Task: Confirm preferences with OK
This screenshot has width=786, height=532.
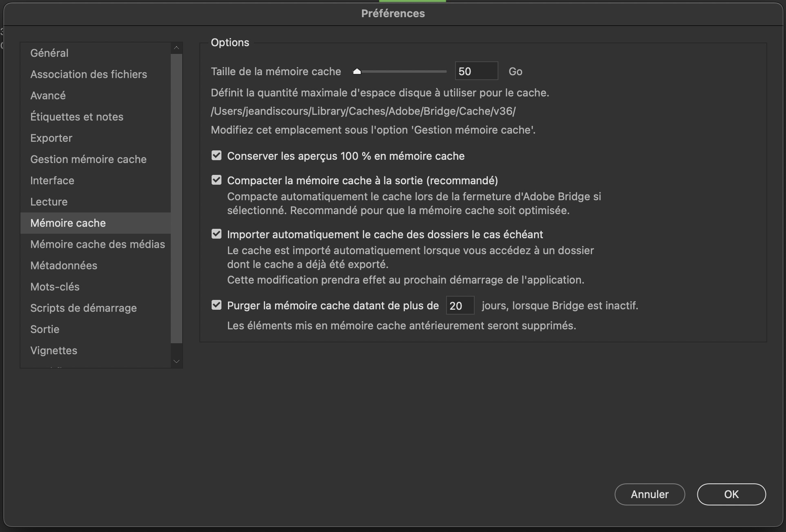Action: tap(731, 494)
